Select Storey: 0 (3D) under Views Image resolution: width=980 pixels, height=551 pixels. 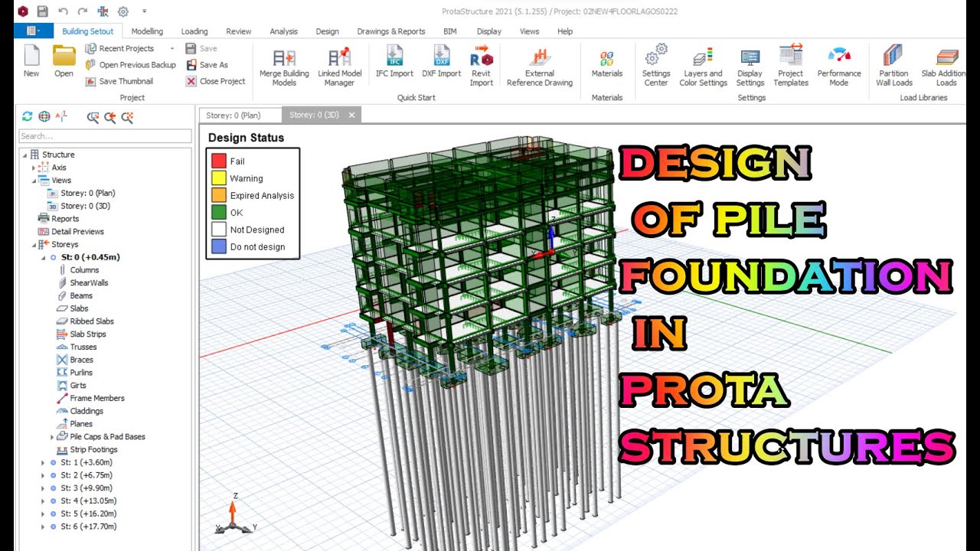(87, 206)
